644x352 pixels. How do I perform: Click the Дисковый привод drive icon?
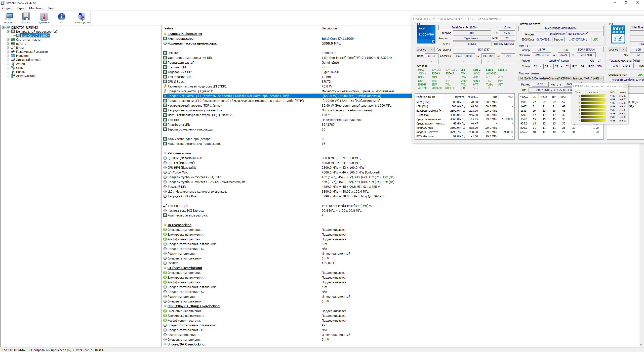pos(13,60)
